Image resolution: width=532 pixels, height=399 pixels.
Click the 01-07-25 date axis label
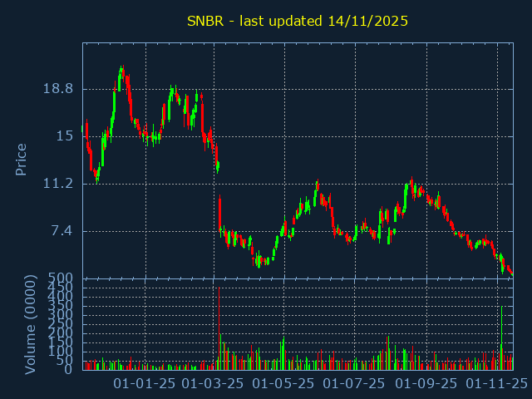(x=354, y=383)
